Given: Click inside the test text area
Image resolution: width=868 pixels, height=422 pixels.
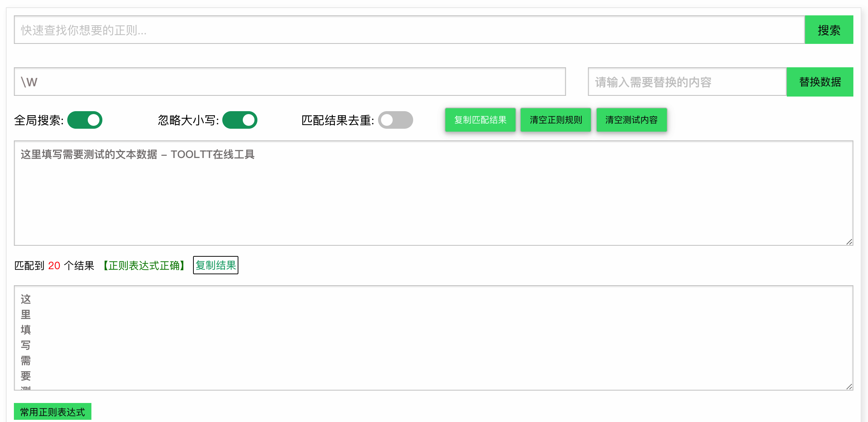Looking at the screenshot, I should (433, 197).
